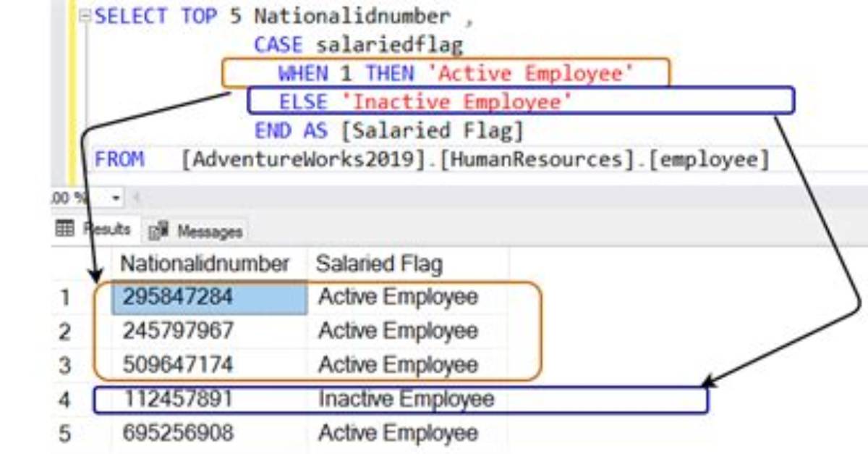
Task: Select row header 2 in results grid
Action: (x=66, y=332)
